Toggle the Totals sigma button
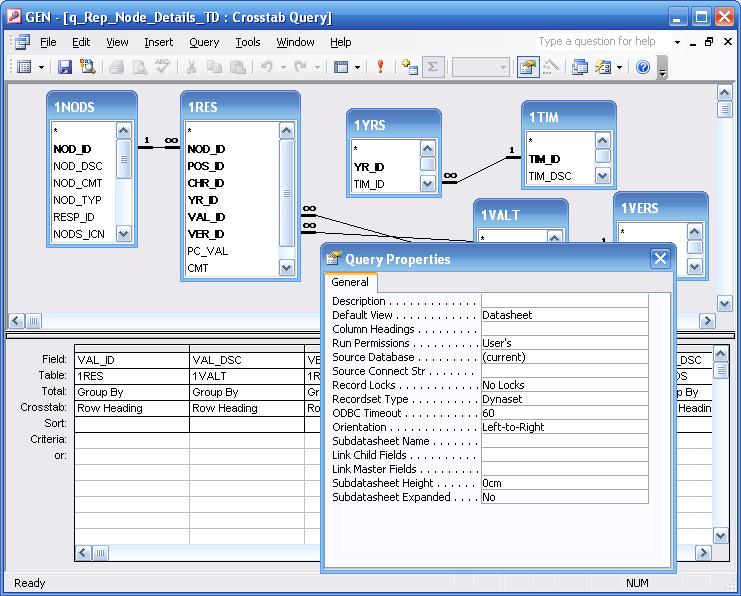 point(432,67)
